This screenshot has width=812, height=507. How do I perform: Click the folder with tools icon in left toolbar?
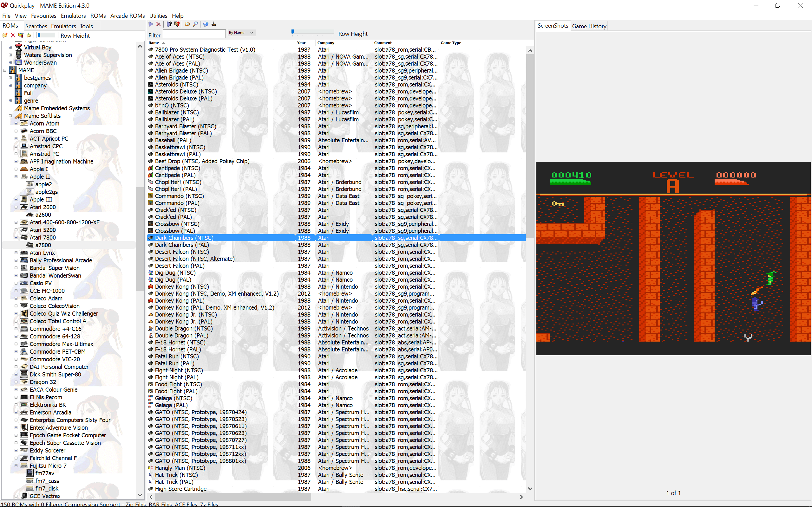click(21, 35)
